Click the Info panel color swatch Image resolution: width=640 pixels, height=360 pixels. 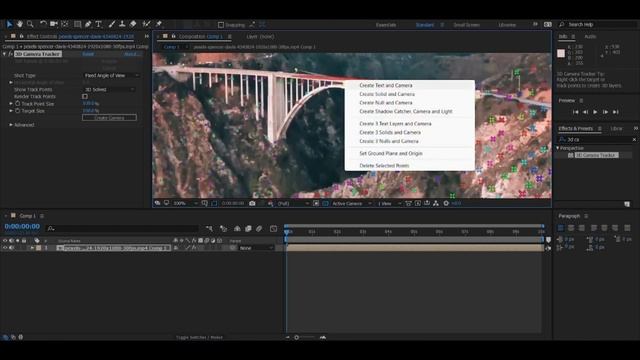click(x=561, y=53)
